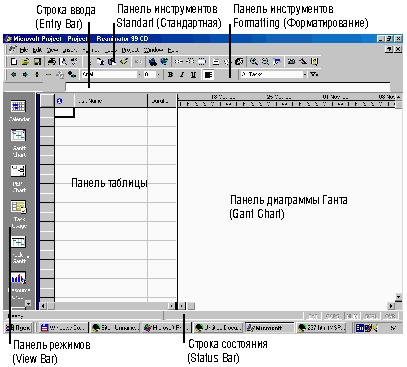Toggle the AutoFilter funnel button
The width and height of the screenshot is (407, 367).
314,74
